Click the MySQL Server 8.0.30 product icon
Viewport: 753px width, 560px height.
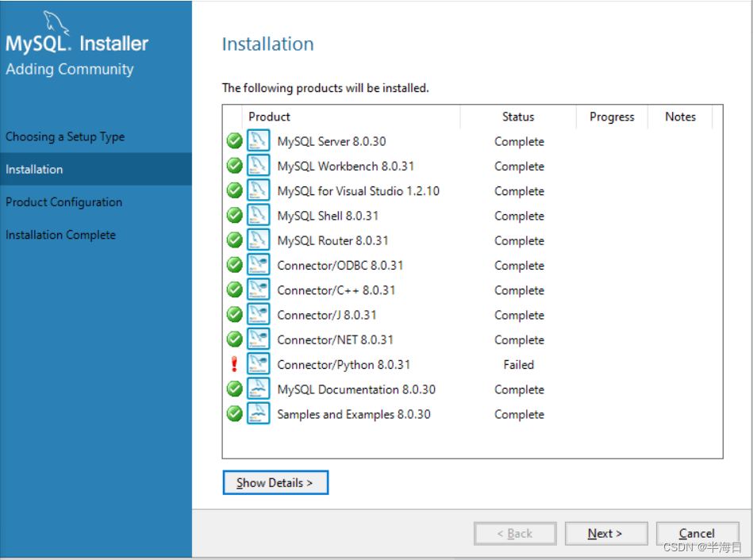point(258,140)
